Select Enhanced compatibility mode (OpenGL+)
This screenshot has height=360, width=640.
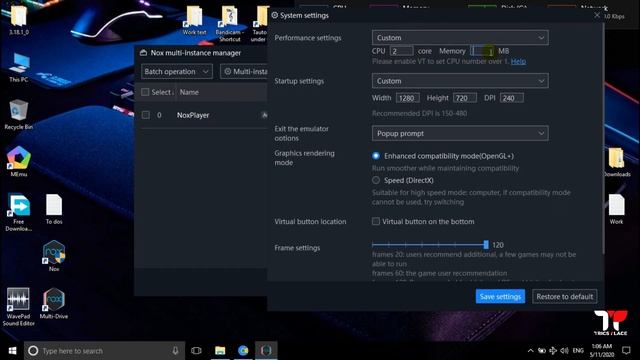pyautogui.click(x=376, y=156)
